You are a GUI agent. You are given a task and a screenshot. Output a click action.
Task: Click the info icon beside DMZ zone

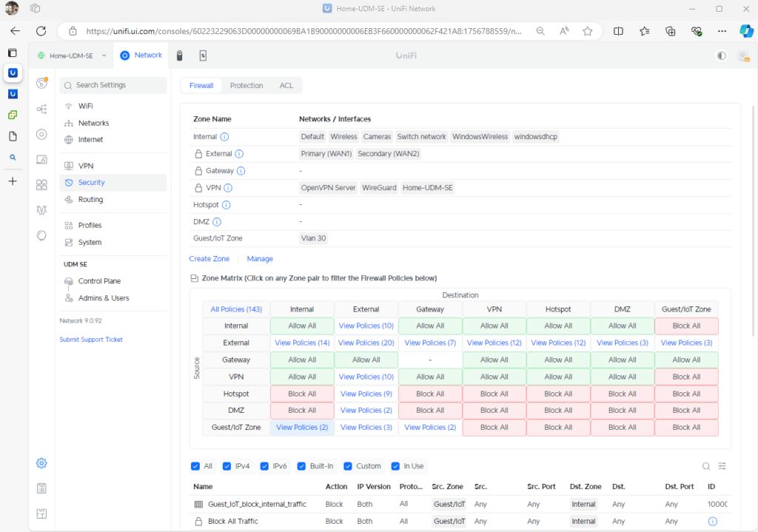[217, 222]
